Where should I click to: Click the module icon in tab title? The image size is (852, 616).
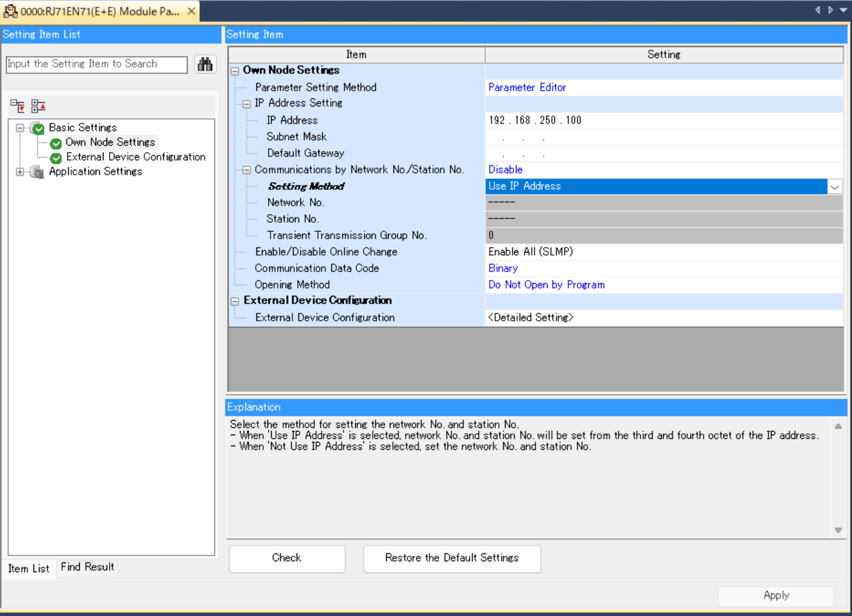[10, 11]
